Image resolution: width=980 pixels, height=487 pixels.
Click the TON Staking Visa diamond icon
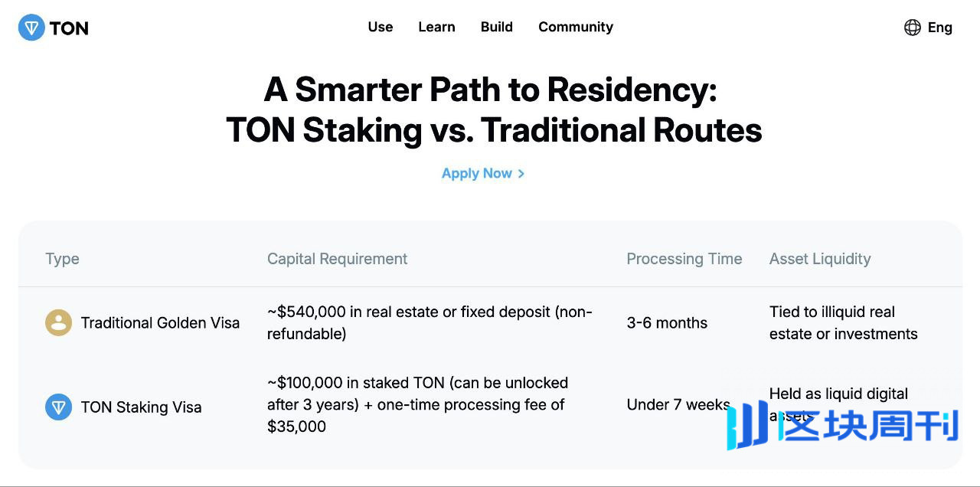click(58, 407)
